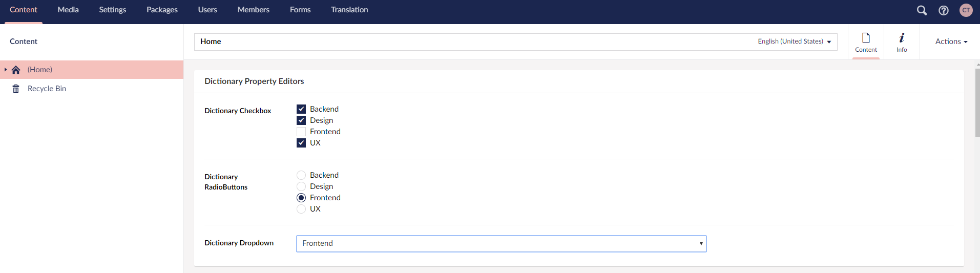Click the vertical scrollbar thumb
The image size is (980, 273).
977,102
